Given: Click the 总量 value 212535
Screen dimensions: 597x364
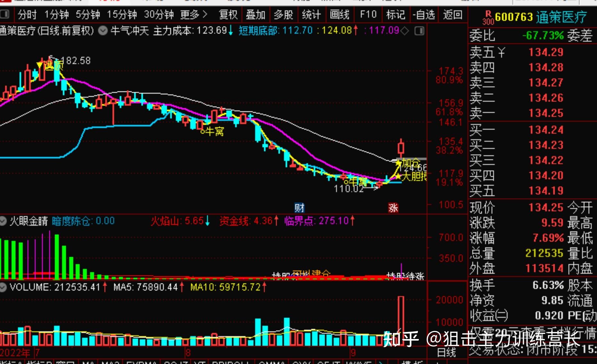Looking at the screenshot, I should point(544,253).
